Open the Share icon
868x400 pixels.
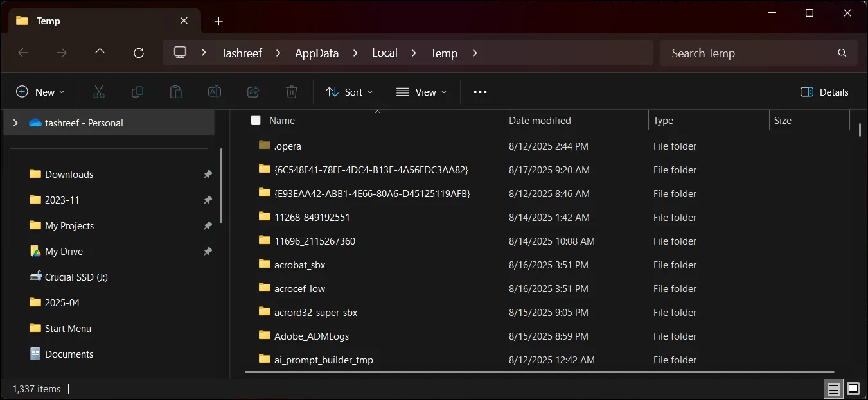click(x=253, y=92)
